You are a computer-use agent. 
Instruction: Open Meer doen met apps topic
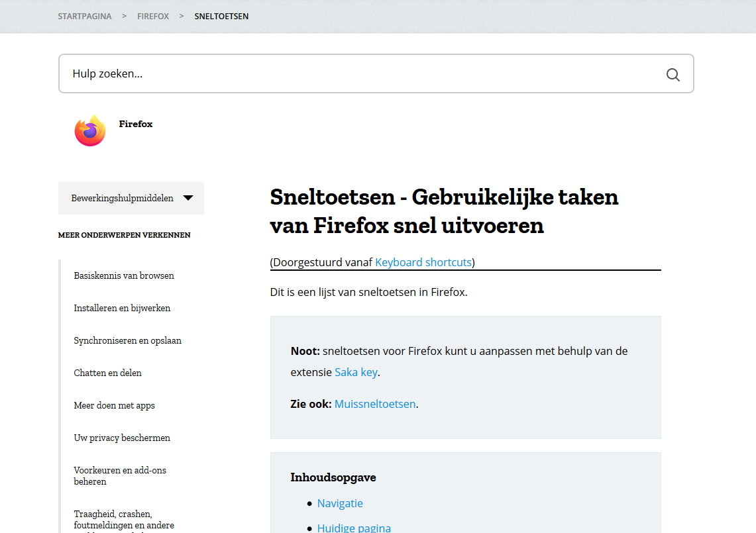(x=114, y=405)
